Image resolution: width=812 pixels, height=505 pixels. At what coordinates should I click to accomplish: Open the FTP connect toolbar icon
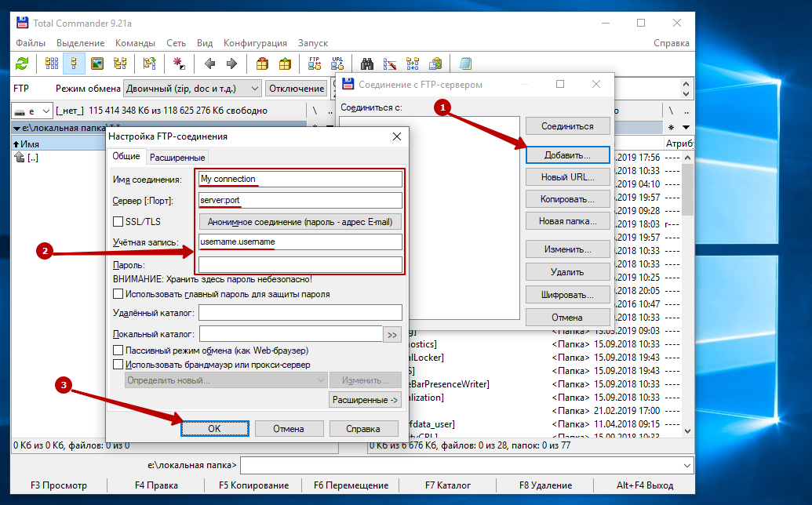[315, 64]
